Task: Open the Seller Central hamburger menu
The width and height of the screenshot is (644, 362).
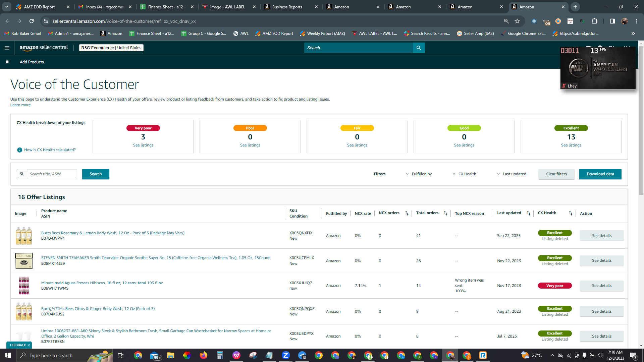Action: (x=7, y=48)
